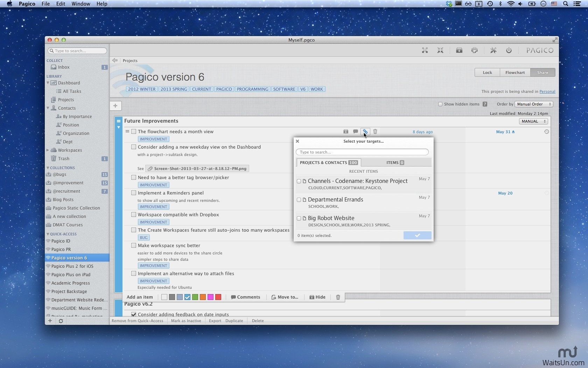
Task: Open the MANUAL list sorting dropdown
Action: [x=533, y=121]
